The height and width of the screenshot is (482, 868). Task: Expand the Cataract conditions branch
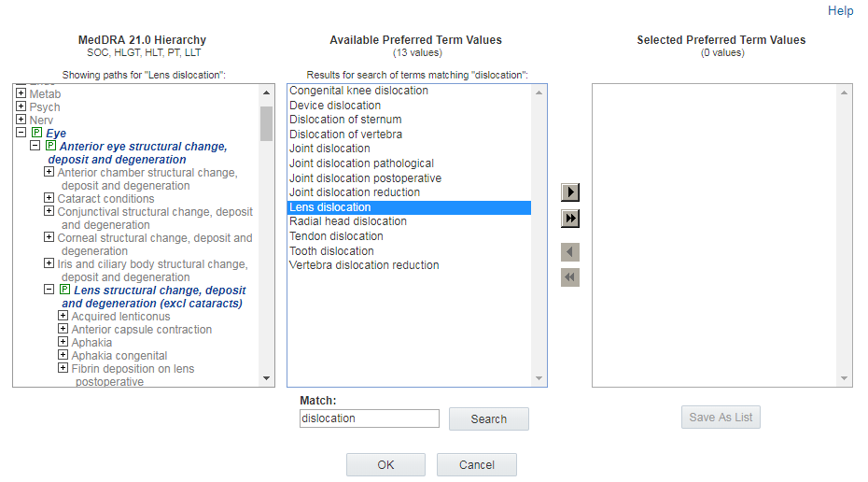[x=49, y=199]
